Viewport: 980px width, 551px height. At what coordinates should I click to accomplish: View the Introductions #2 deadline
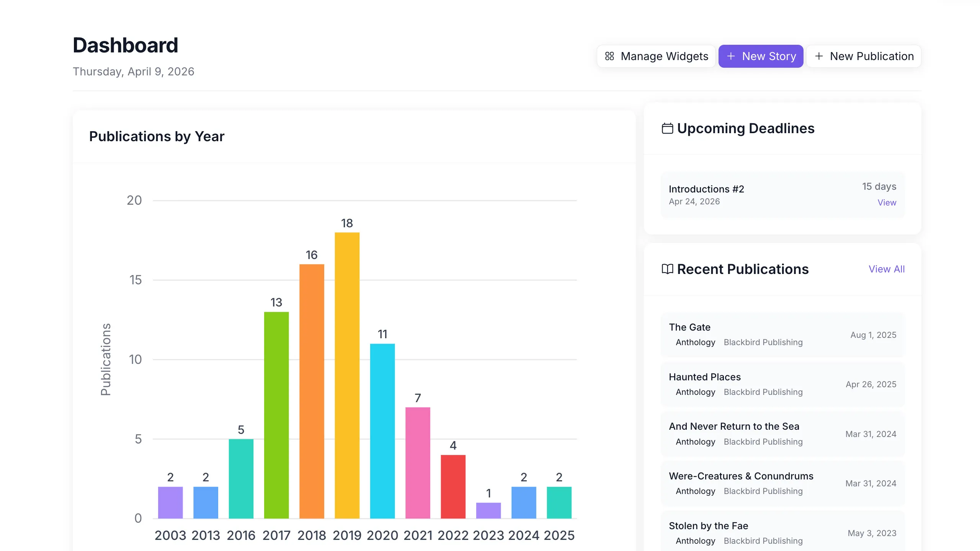click(x=887, y=202)
